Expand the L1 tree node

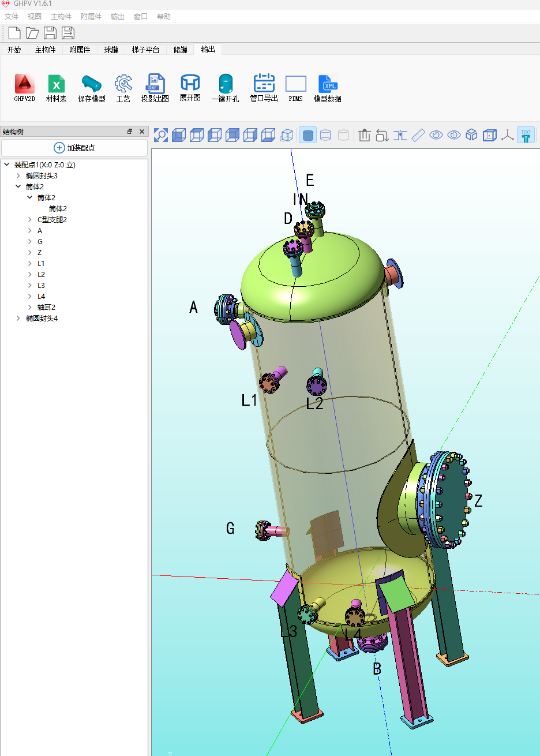click(30, 263)
